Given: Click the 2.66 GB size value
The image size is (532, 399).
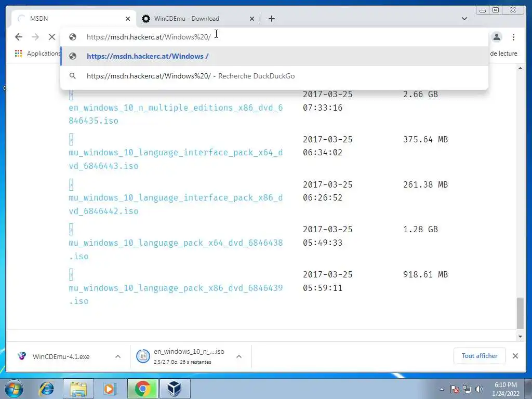Looking at the screenshot, I should coord(420,95).
